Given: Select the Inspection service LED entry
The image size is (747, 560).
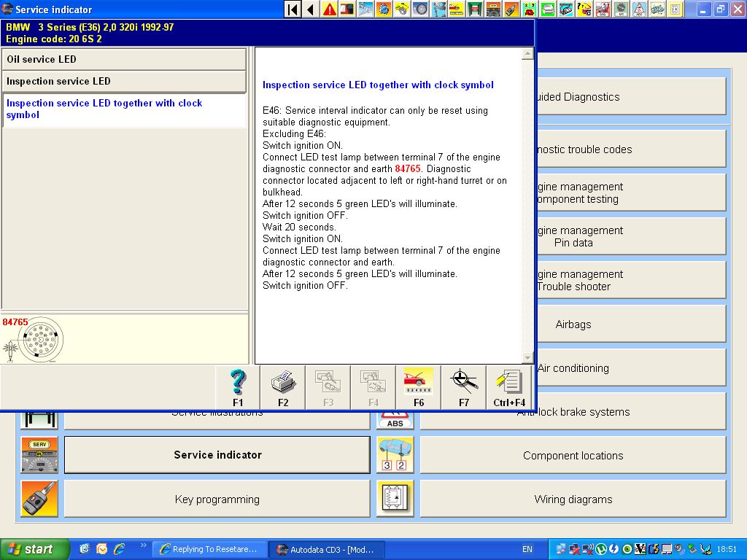Looking at the screenshot, I should click(x=124, y=81).
